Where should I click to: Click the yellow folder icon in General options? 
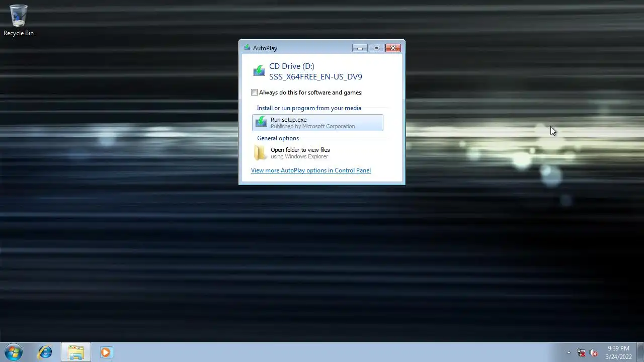click(260, 153)
